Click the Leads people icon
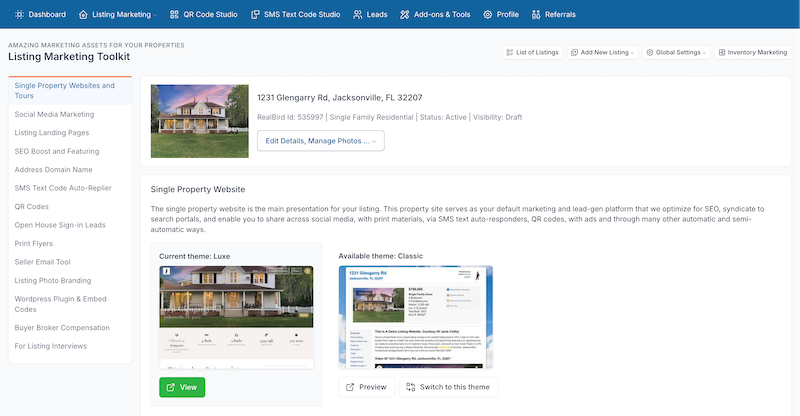Screen dimensions: 800x416 coord(358,14)
